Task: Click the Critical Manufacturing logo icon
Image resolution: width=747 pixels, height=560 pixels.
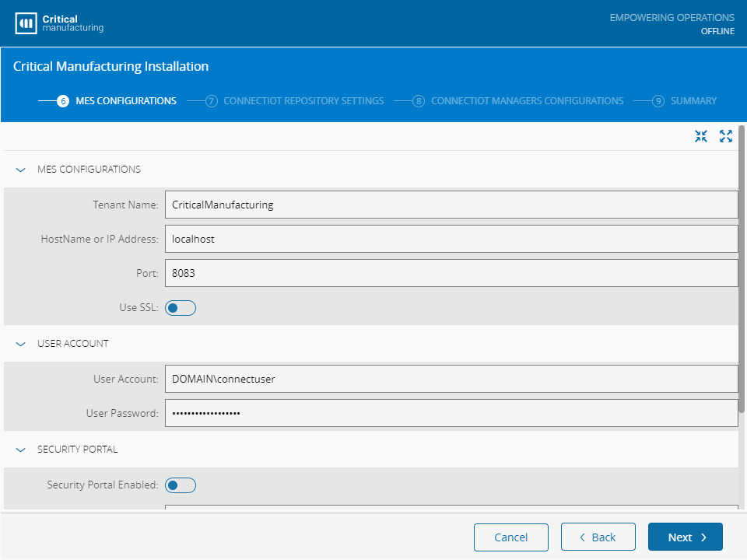Action: (26, 23)
